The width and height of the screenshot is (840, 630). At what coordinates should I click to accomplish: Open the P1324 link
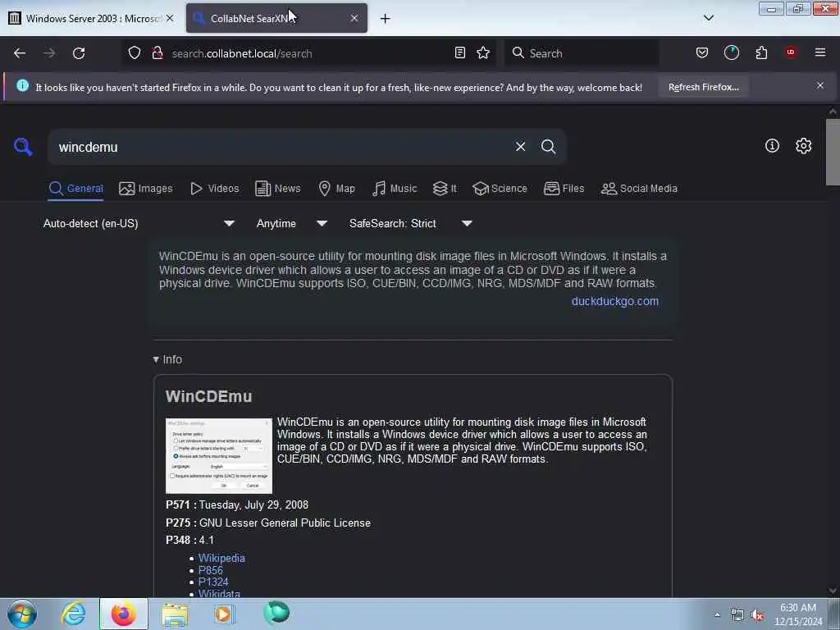(213, 582)
